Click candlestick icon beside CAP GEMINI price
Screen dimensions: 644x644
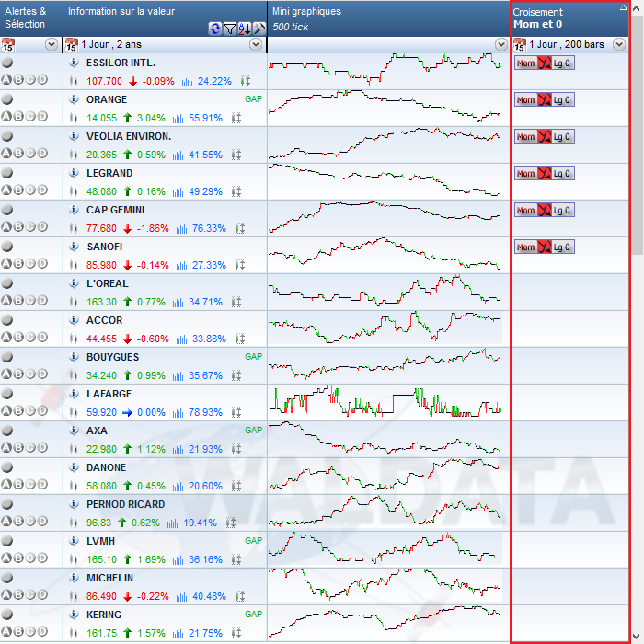tap(74, 228)
